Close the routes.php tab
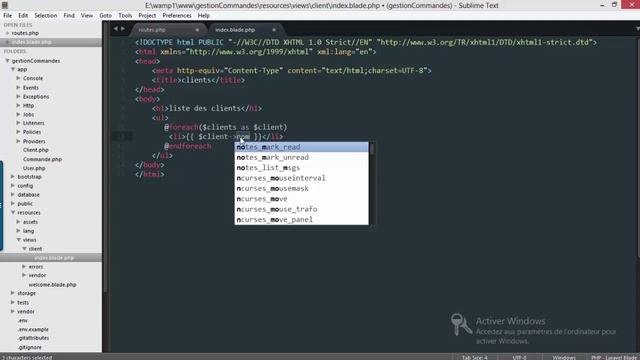Screen dimensions: 640x360 coord(197,30)
